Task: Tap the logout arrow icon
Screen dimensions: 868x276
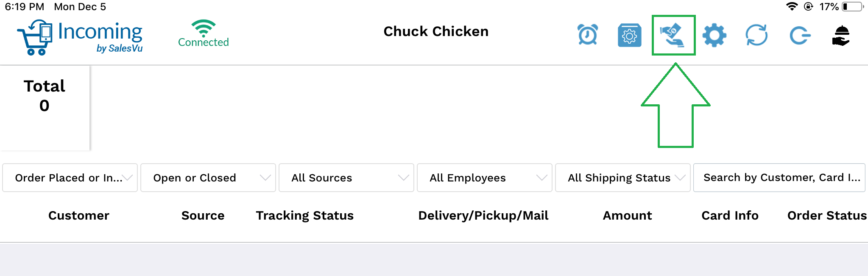Action: [x=800, y=35]
